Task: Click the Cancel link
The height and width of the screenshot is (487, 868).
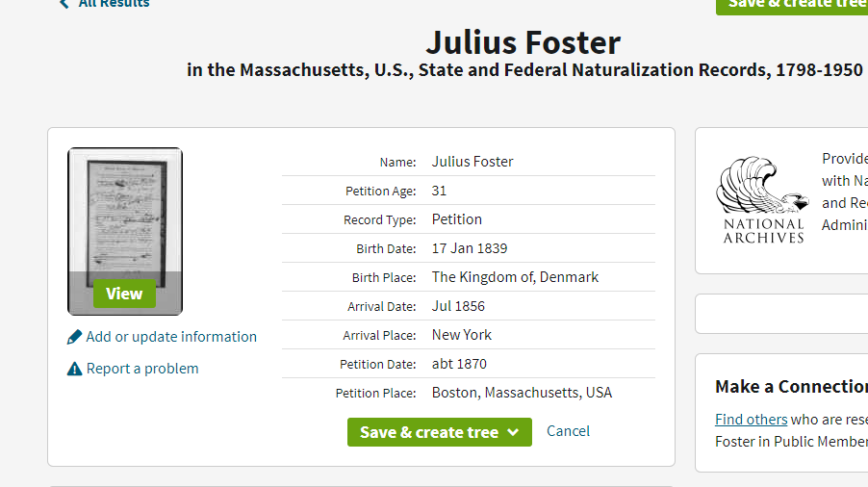Action: click(x=568, y=431)
